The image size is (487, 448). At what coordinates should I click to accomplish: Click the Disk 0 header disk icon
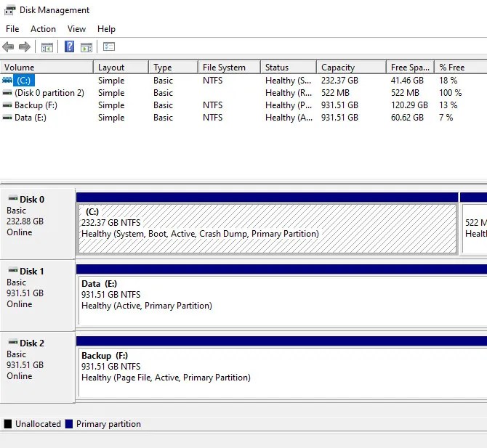click(x=13, y=198)
